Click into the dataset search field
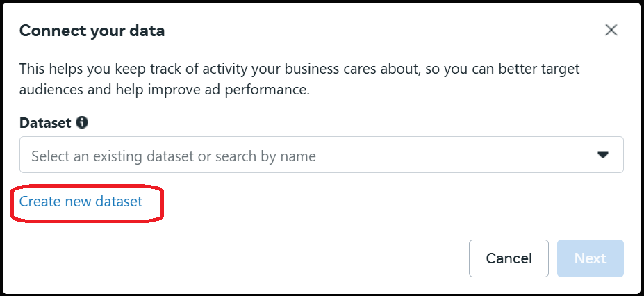 click(322, 155)
